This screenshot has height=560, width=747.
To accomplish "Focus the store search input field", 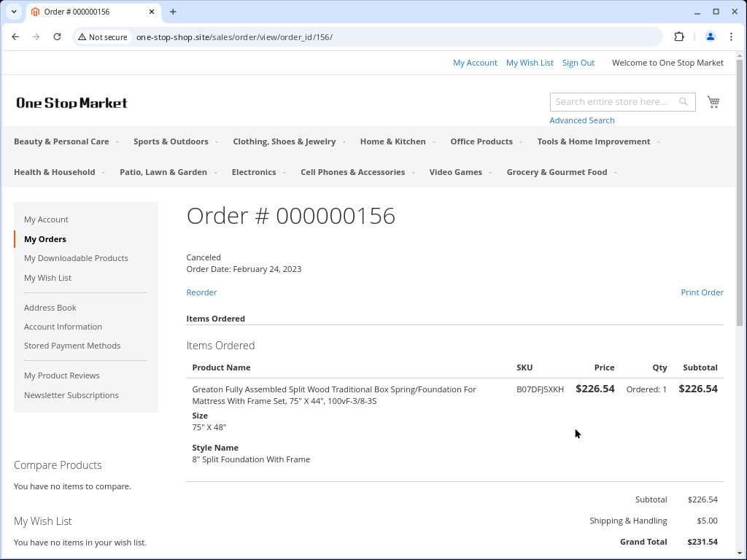I will point(614,102).
